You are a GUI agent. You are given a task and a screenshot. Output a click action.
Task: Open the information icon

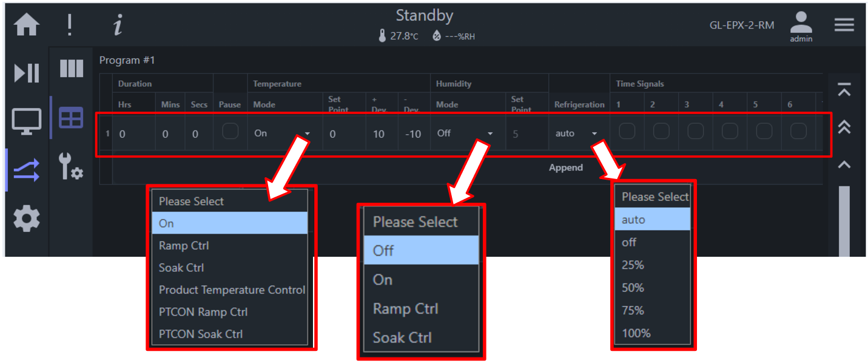pyautogui.click(x=118, y=25)
